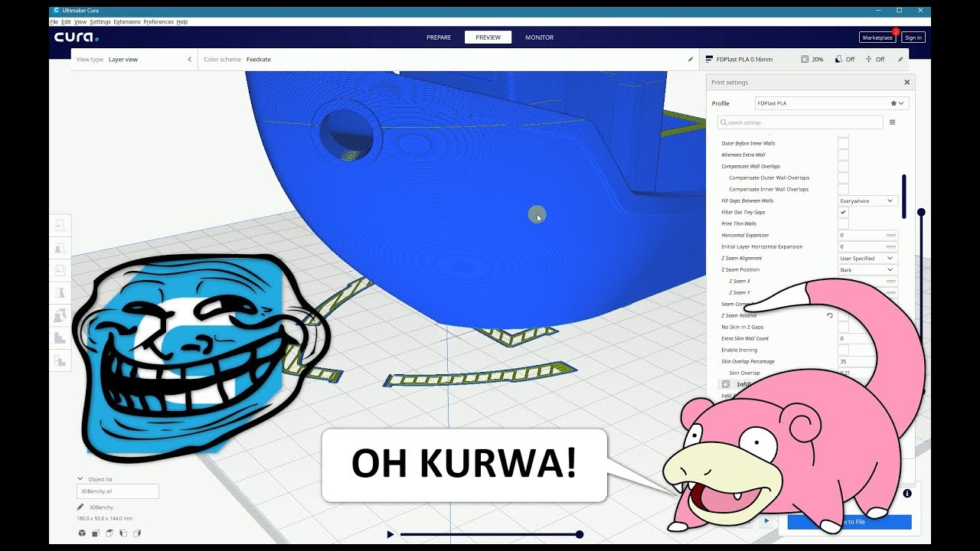Open the Profile FDPlast PLA dropdown
The height and width of the screenshot is (551, 980).
click(831, 103)
